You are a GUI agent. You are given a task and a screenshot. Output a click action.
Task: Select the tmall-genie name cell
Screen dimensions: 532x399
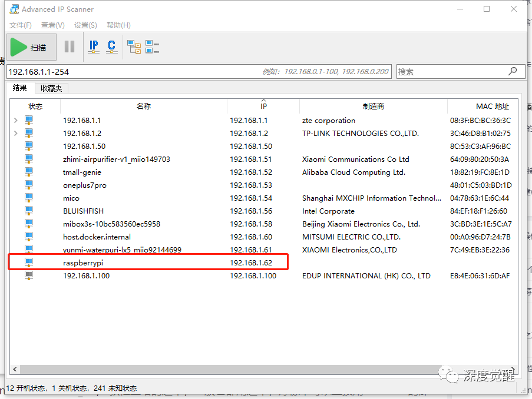coord(82,172)
